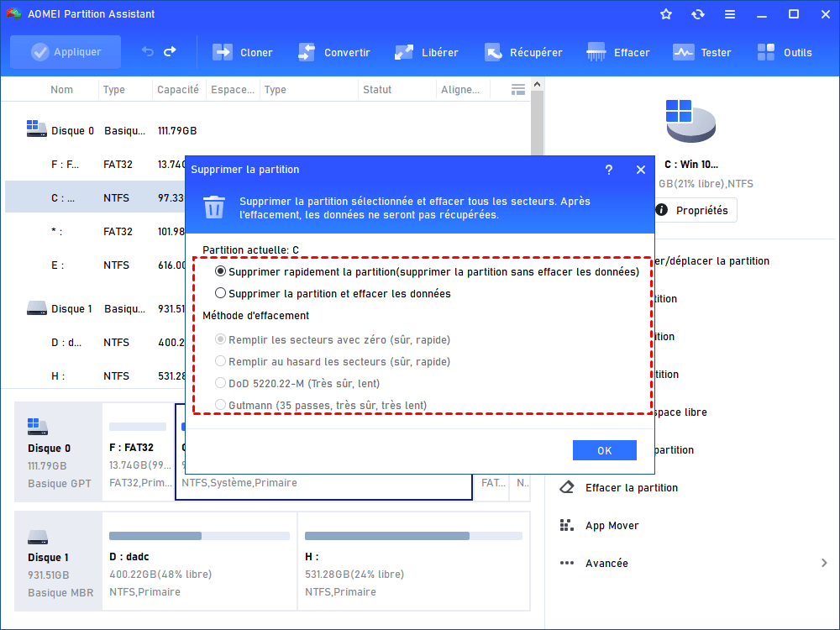Viewport: 840px width, 630px height.
Task: Select 'Supprimer rapidement la partition' radio button
Action: coord(220,271)
